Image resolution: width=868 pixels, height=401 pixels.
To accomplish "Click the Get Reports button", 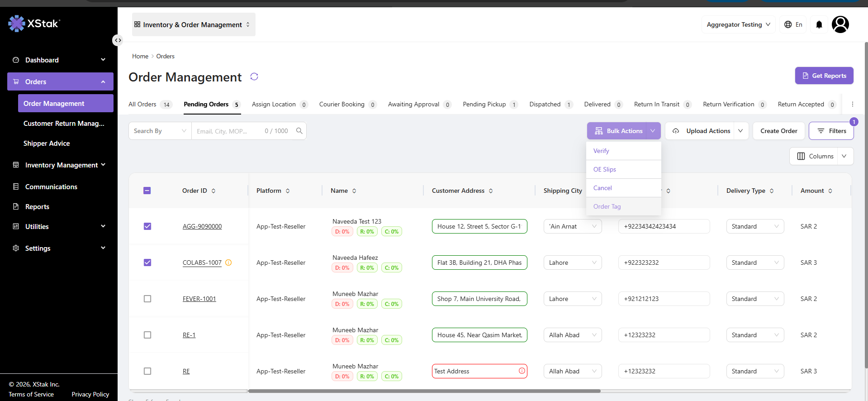I will 824,76.
